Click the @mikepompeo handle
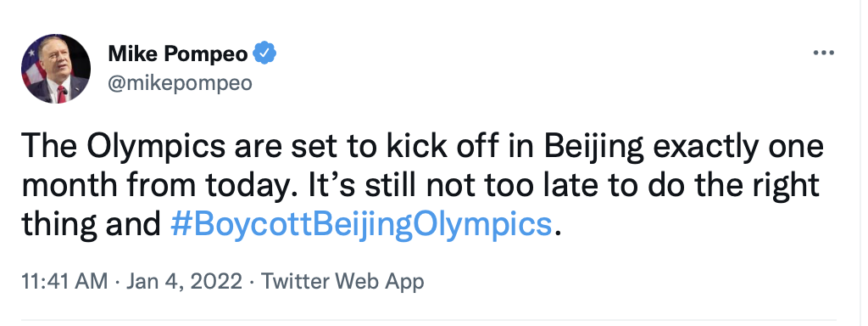Viewport: 868px width, 326px height. (180, 83)
